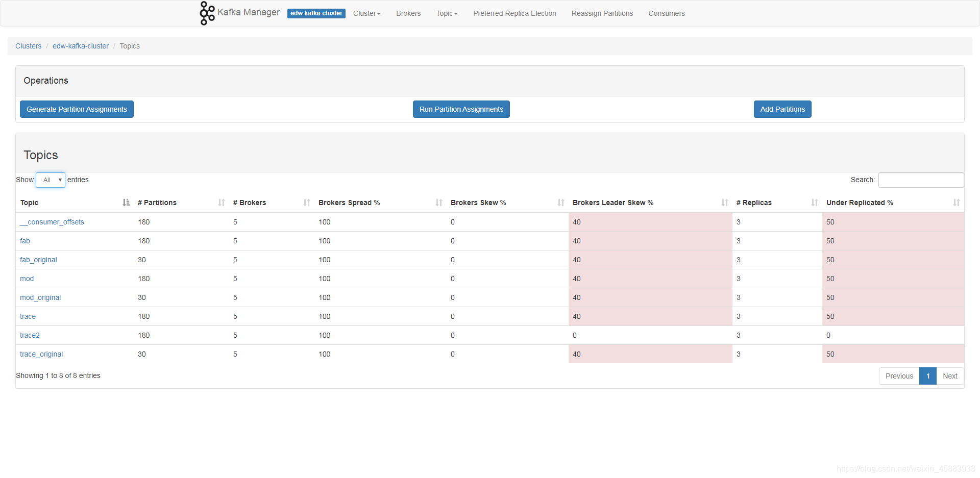The image size is (980, 478).
Task: Sort by Brokers Leader Skew % icon
Action: pos(725,203)
